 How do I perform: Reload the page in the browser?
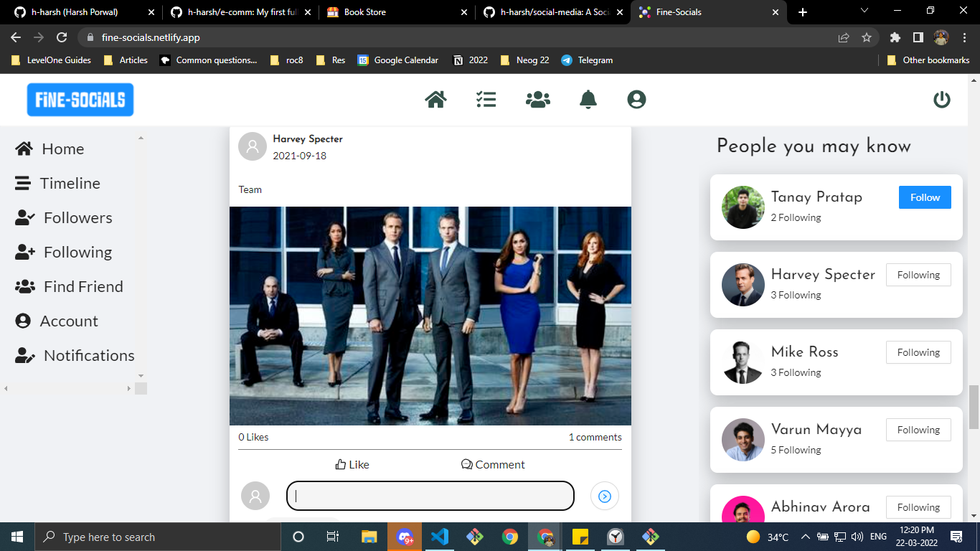pos(62,37)
